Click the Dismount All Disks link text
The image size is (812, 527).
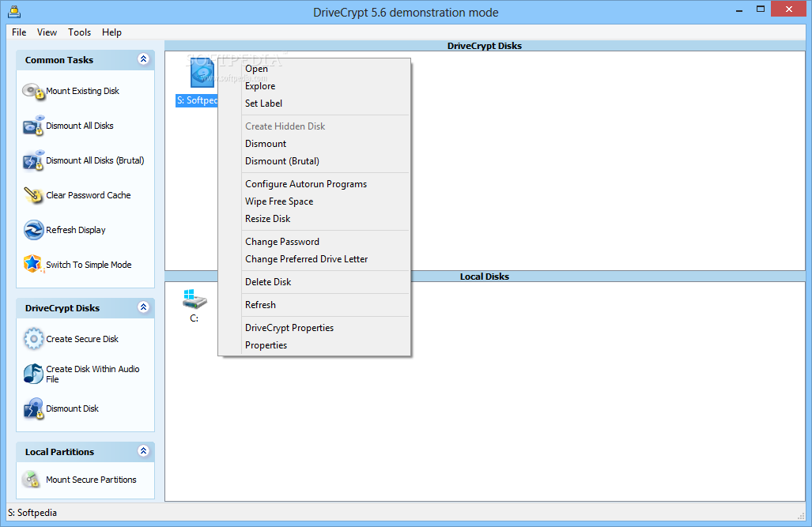pos(80,126)
